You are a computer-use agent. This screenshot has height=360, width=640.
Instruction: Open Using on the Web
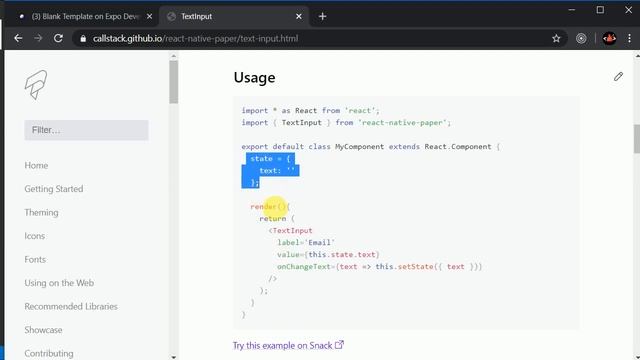[59, 283]
